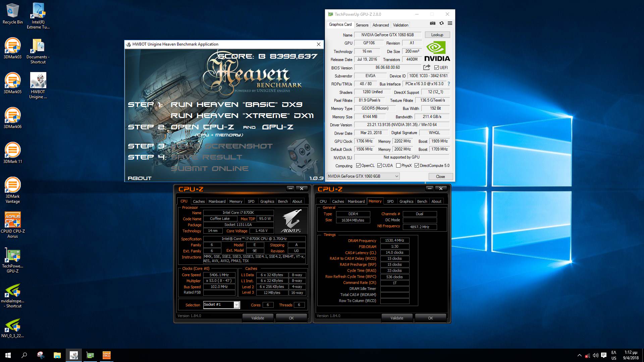This screenshot has width=644, height=362.
Task: Select the 3DMark05 desktop icon
Action: (x=12, y=83)
